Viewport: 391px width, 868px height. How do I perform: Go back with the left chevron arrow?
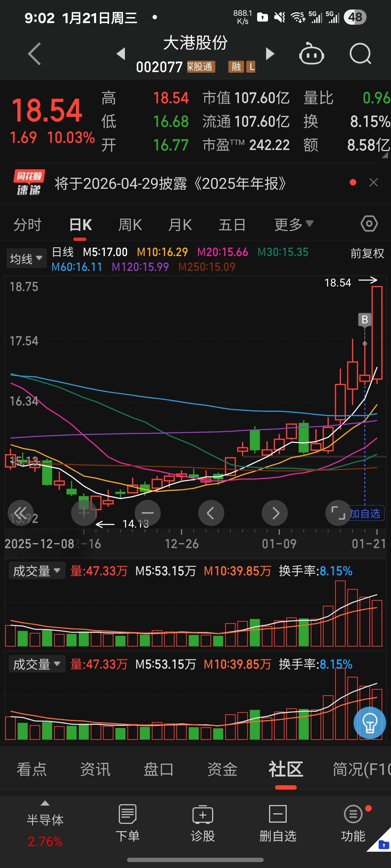34,54
